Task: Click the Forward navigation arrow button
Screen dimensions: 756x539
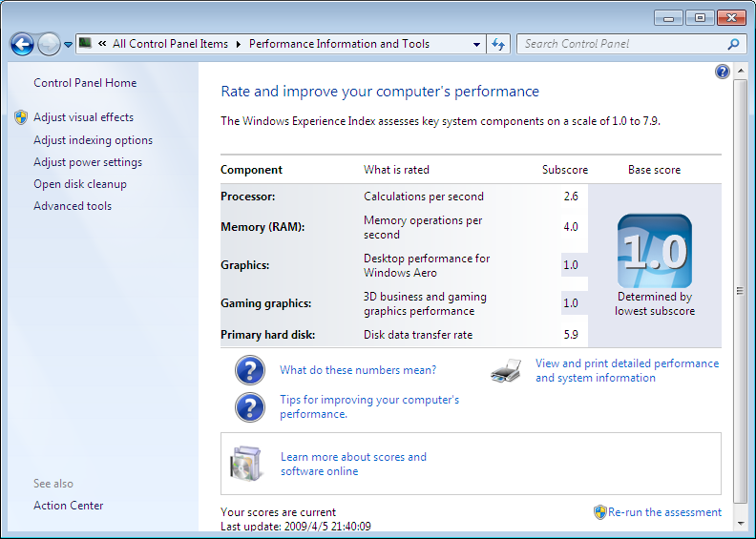Action: tap(49, 44)
